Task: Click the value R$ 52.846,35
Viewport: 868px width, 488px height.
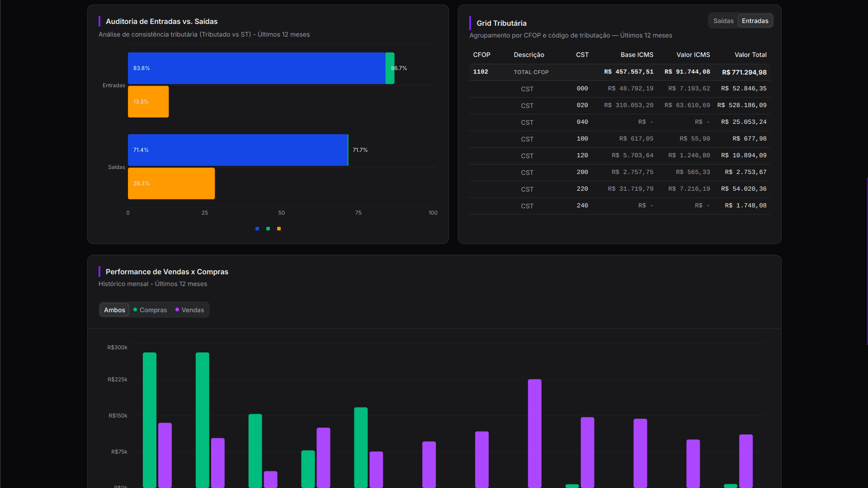Action: click(x=744, y=89)
